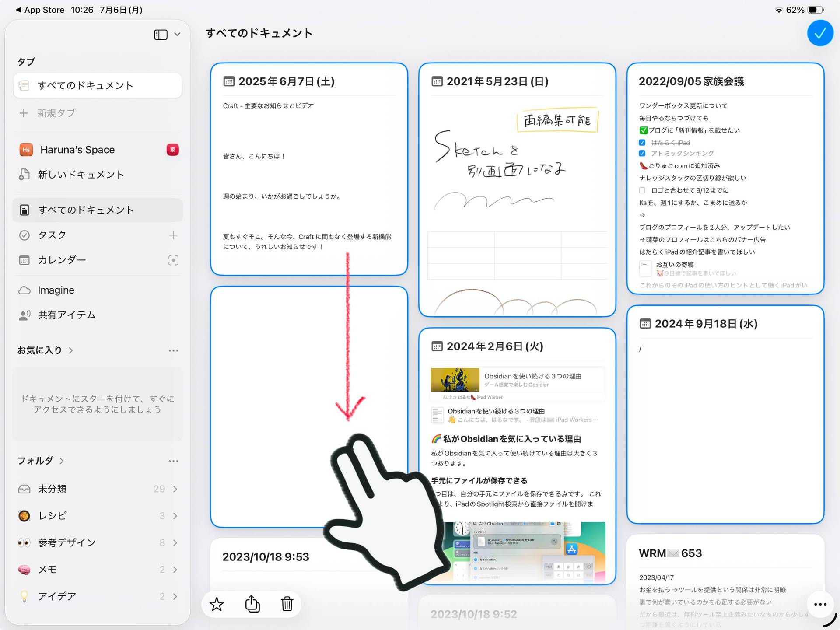Uncheck アトミックシンキング checkbox

[x=642, y=153]
